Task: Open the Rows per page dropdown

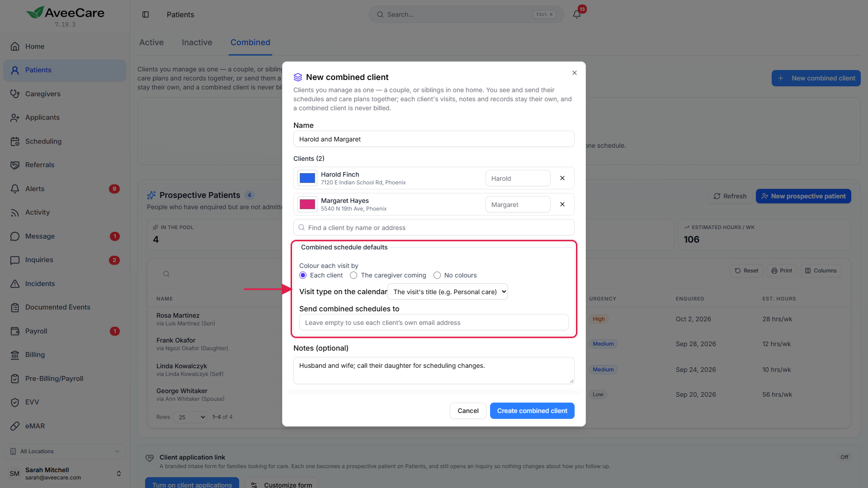Action: pos(190,417)
